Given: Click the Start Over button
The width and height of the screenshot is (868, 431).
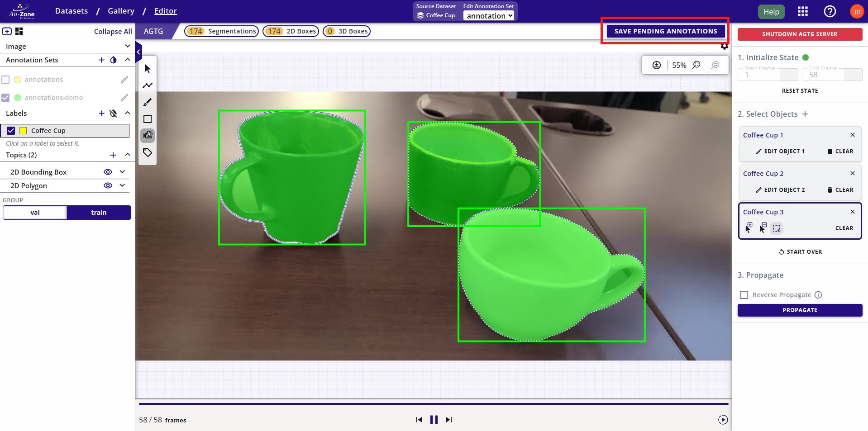Looking at the screenshot, I should [800, 252].
